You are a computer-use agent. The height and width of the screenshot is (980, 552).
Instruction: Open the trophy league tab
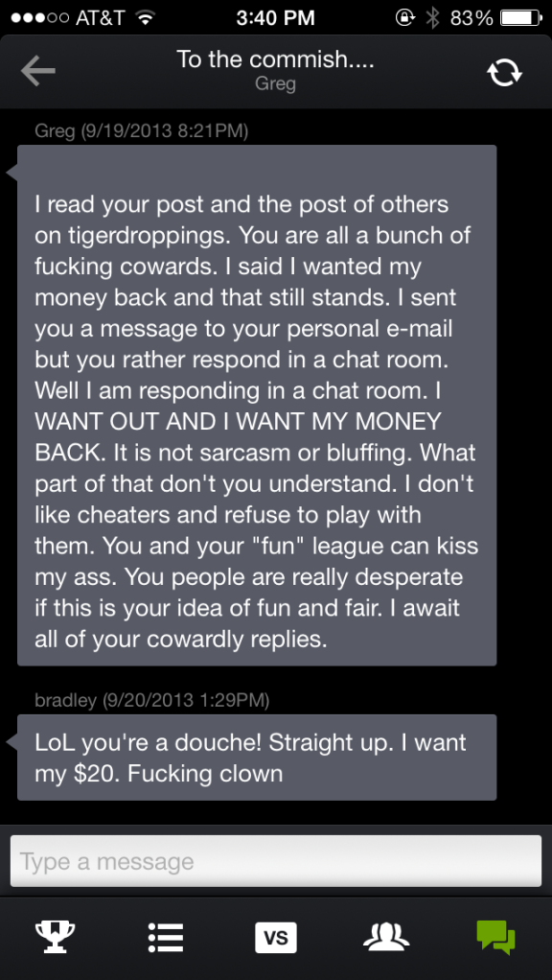click(x=55, y=938)
